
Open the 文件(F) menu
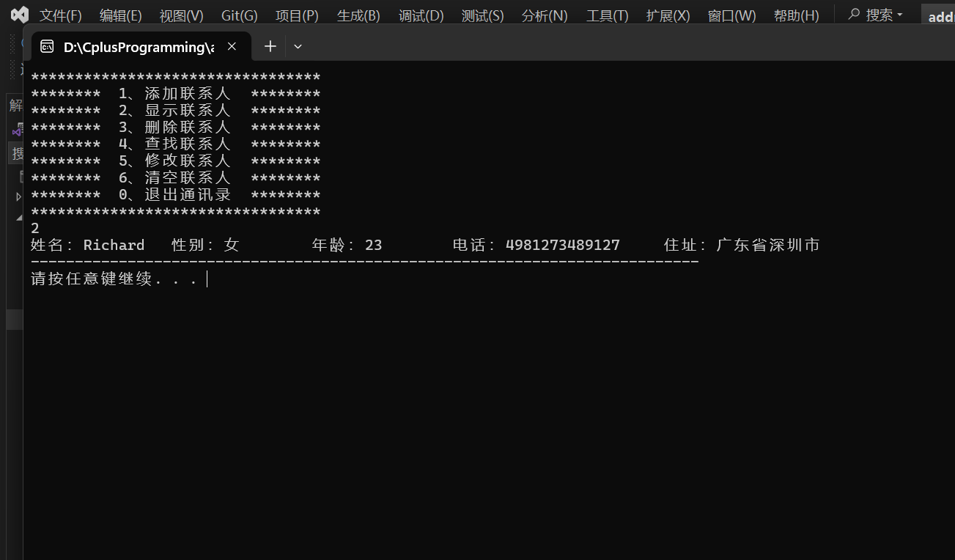click(61, 15)
